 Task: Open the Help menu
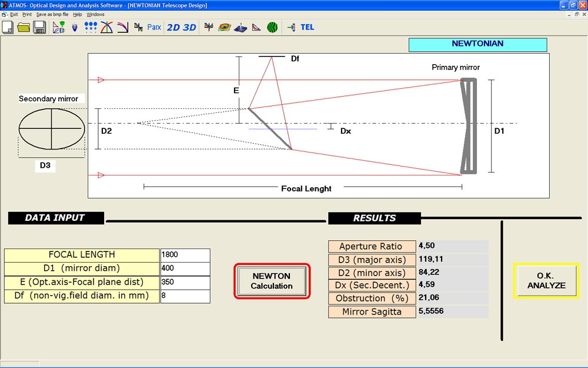pos(77,15)
